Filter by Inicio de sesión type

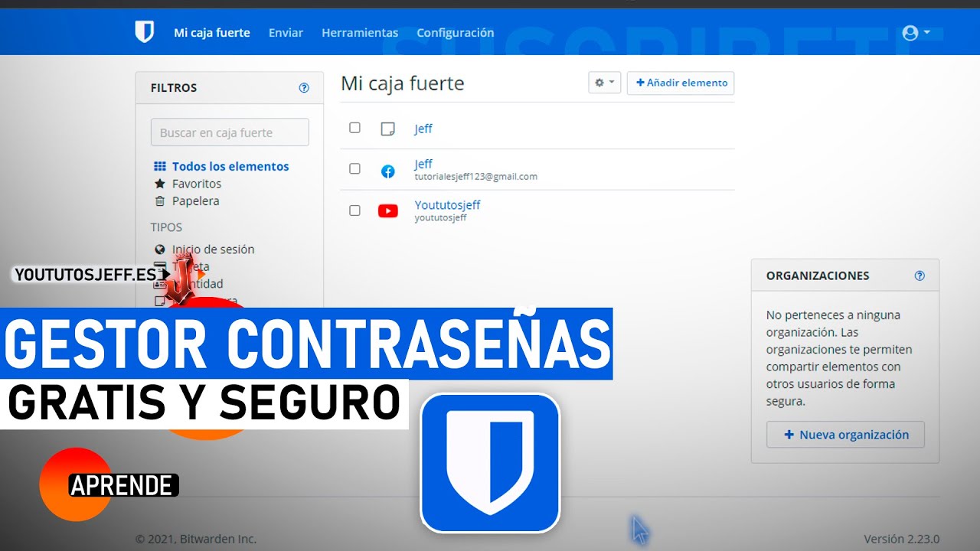(213, 249)
